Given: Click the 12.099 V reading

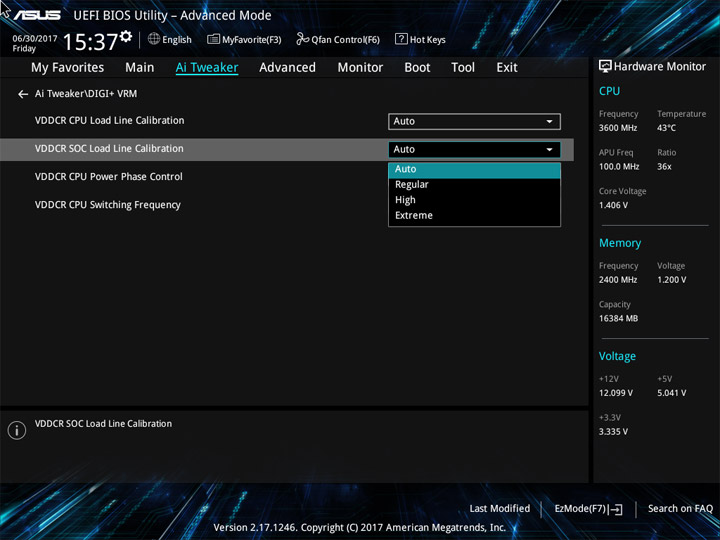Looking at the screenshot, I should [x=616, y=393].
